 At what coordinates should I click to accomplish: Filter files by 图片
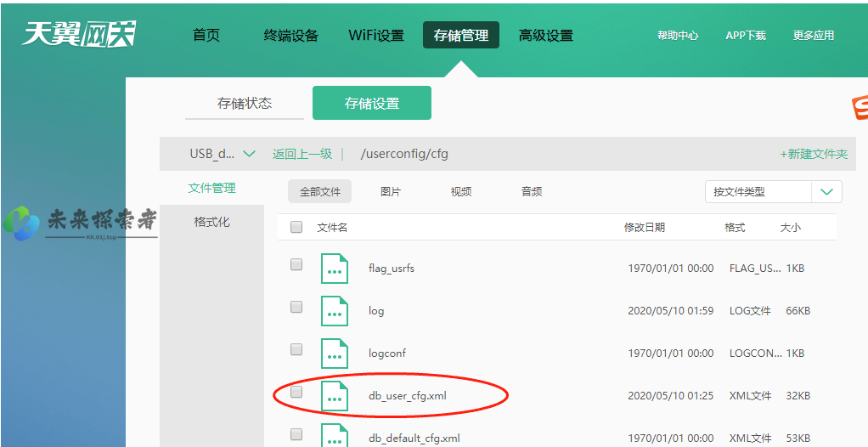[x=391, y=192]
